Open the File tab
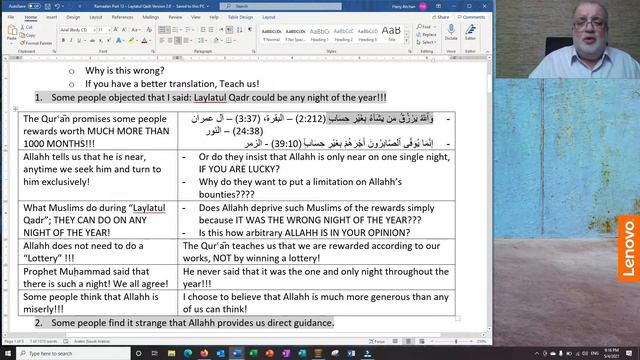The height and width of the screenshot is (360, 640). [11, 17]
